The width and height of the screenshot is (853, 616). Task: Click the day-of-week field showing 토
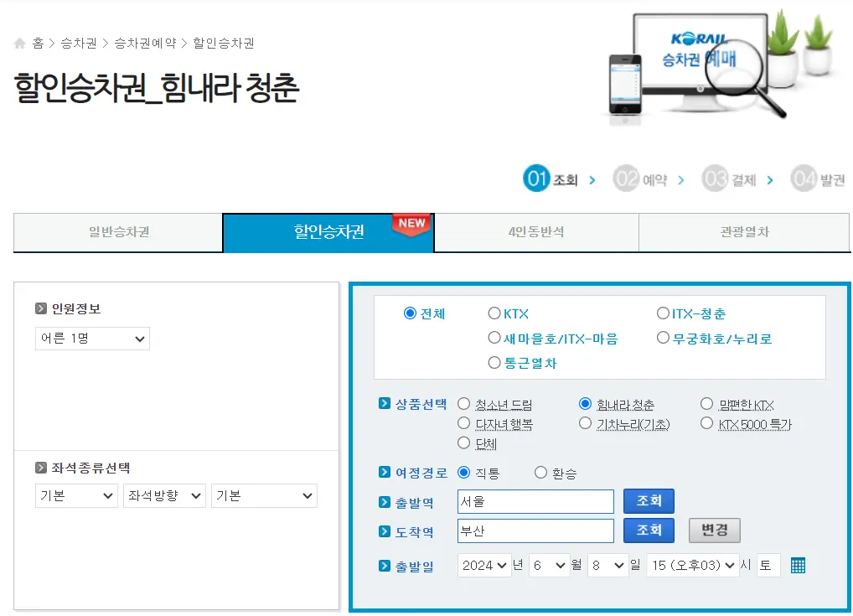[x=768, y=566]
